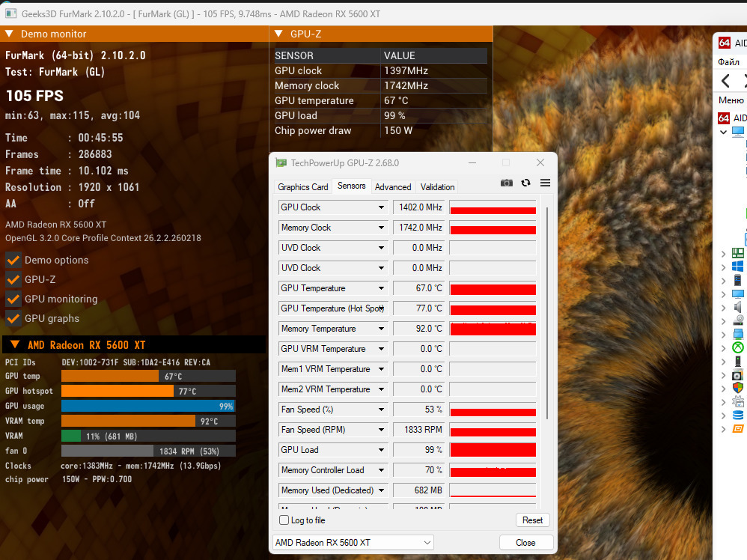Click the AIDA64 back arrow
Viewport: 747px width, 560px height.
pyautogui.click(x=726, y=81)
